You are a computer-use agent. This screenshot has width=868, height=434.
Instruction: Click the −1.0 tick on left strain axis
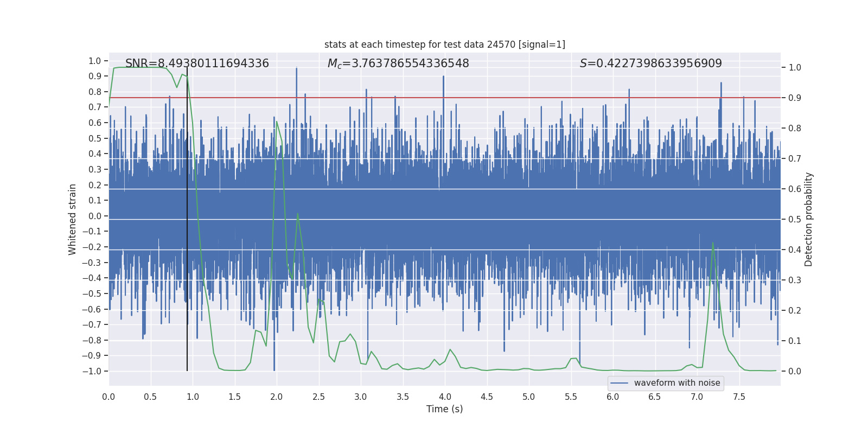click(92, 371)
